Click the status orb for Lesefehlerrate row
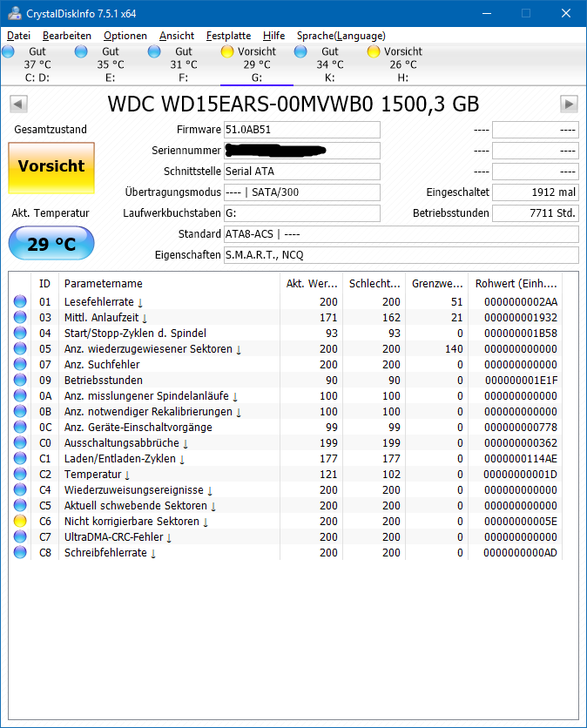The height and width of the screenshot is (728, 587). (20, 301)
